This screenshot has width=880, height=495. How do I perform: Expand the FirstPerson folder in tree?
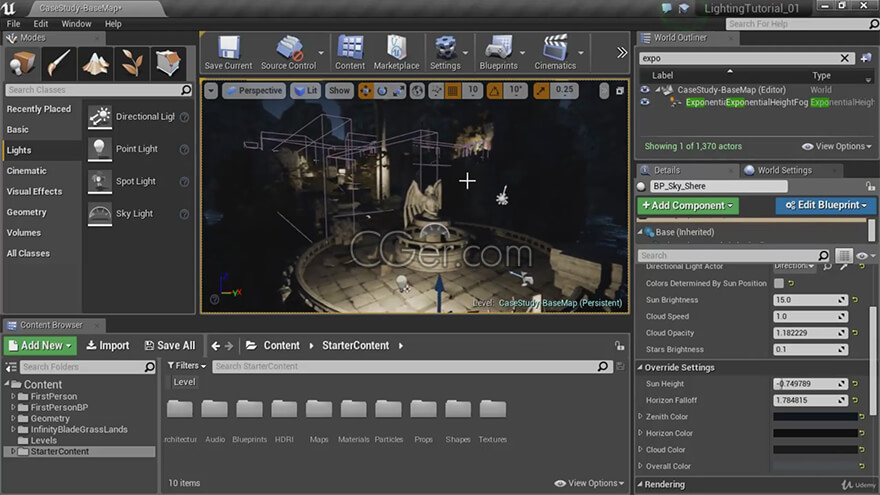click(x=13, y=396)
